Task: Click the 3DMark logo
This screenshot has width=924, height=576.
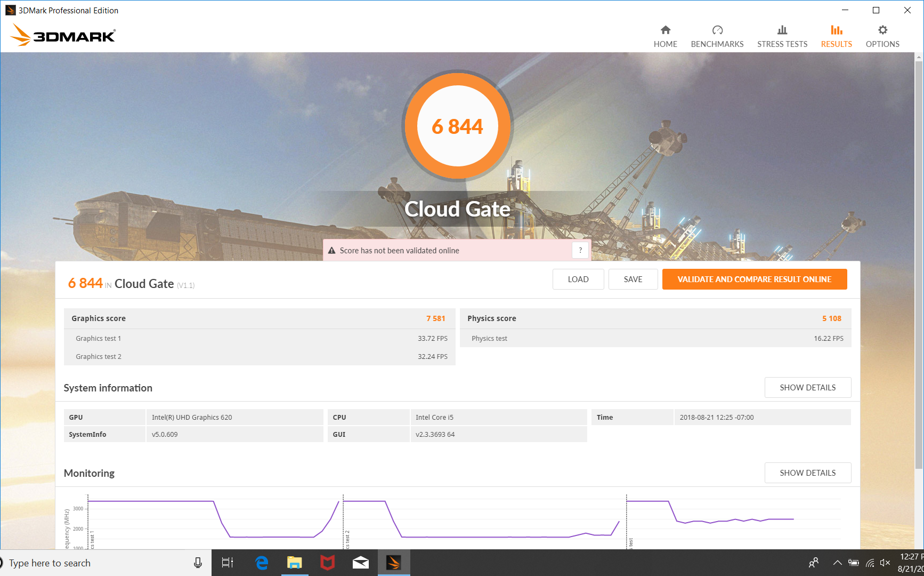Action: [x=63, y=35]
